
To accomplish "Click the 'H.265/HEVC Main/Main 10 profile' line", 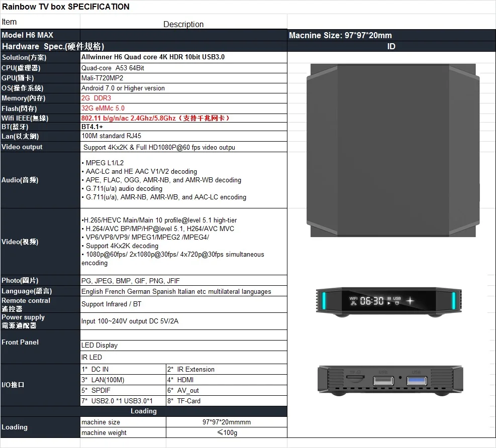I will tap(159, 220).
